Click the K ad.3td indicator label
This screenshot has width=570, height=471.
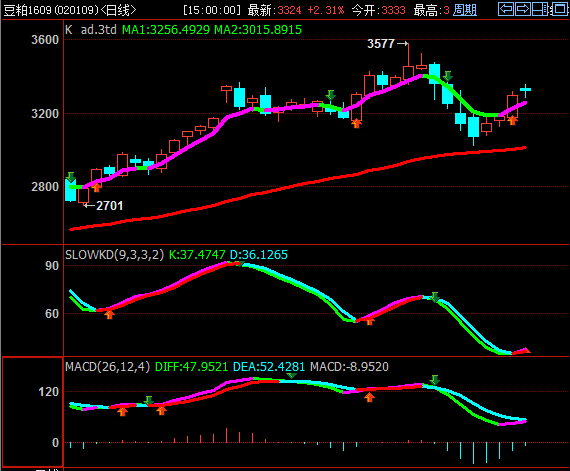click(x=91, y=29)
